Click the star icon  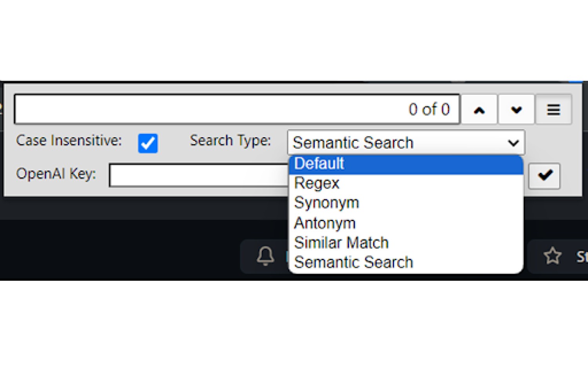point(552,256)
